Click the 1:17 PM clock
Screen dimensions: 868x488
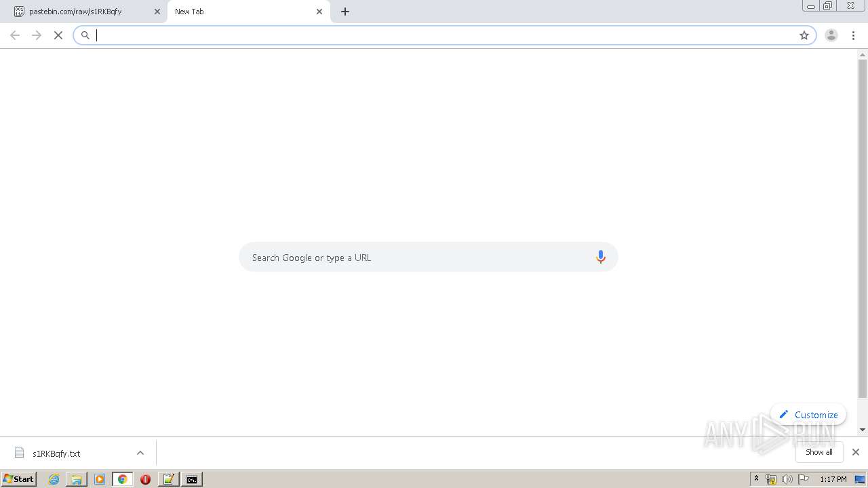coord(833,479)
